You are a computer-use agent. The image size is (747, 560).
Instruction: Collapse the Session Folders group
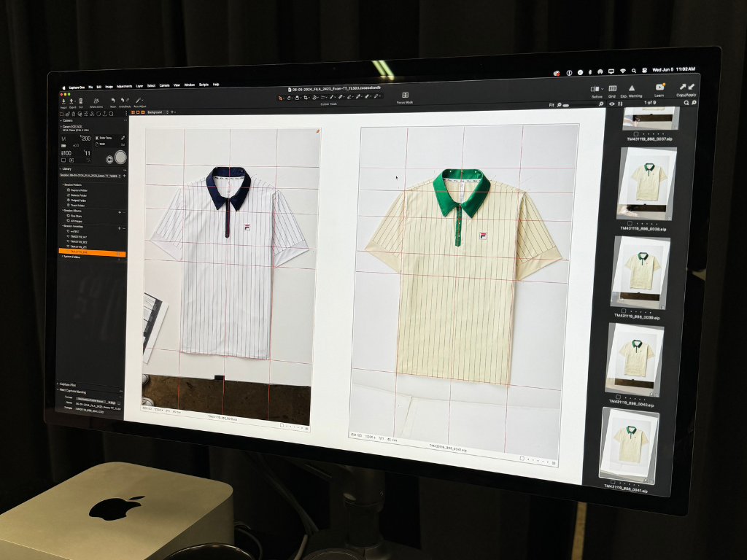[63, 184]
